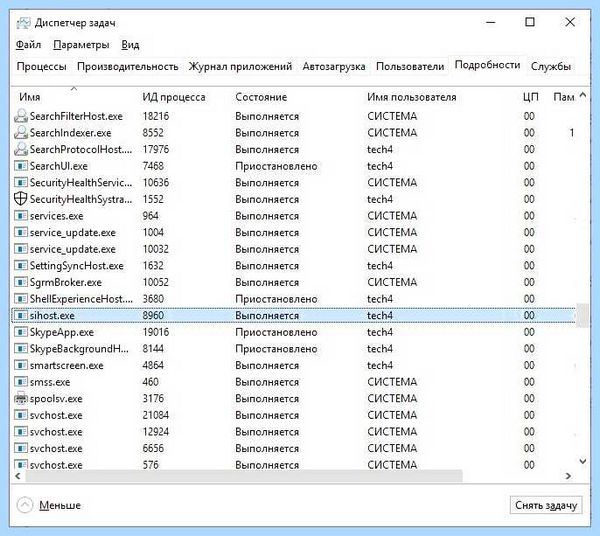This screenshot has height=536, width=600.
Task: Click the vertical scrollbar thumb
Action: (582, 315)
